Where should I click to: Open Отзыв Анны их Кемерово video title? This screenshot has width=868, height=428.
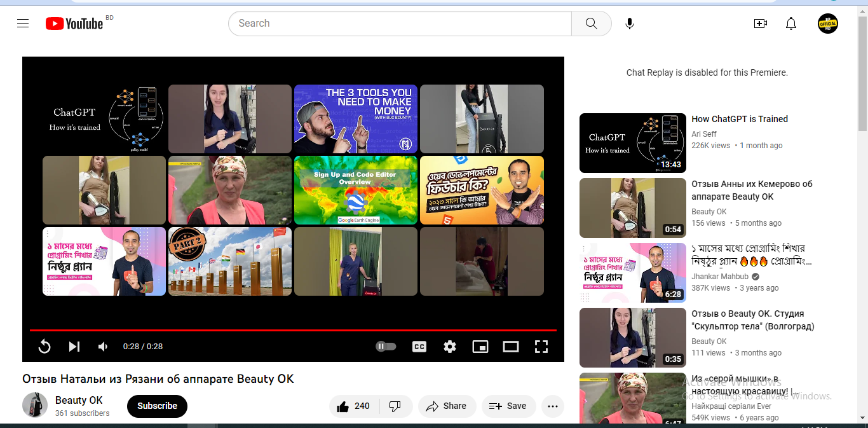click(x=752, y=190)
